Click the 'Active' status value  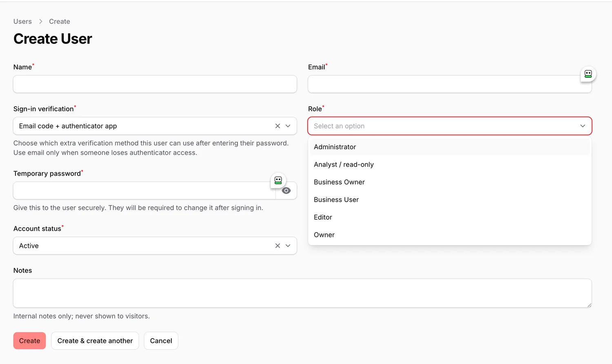(x=29, y=246)
